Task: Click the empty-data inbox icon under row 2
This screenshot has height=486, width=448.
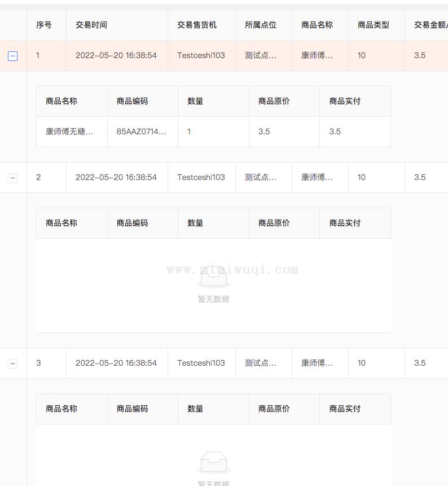Action: click(x=214, y=277)
